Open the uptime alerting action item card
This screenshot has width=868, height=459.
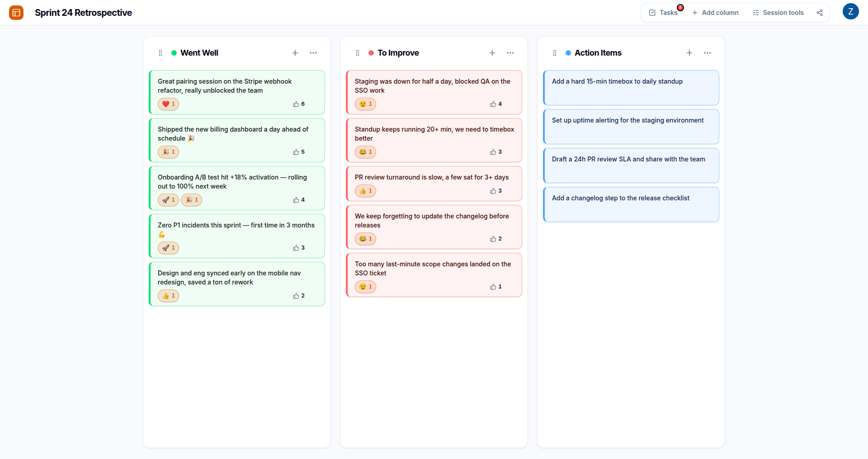click(x=631, y=127)
